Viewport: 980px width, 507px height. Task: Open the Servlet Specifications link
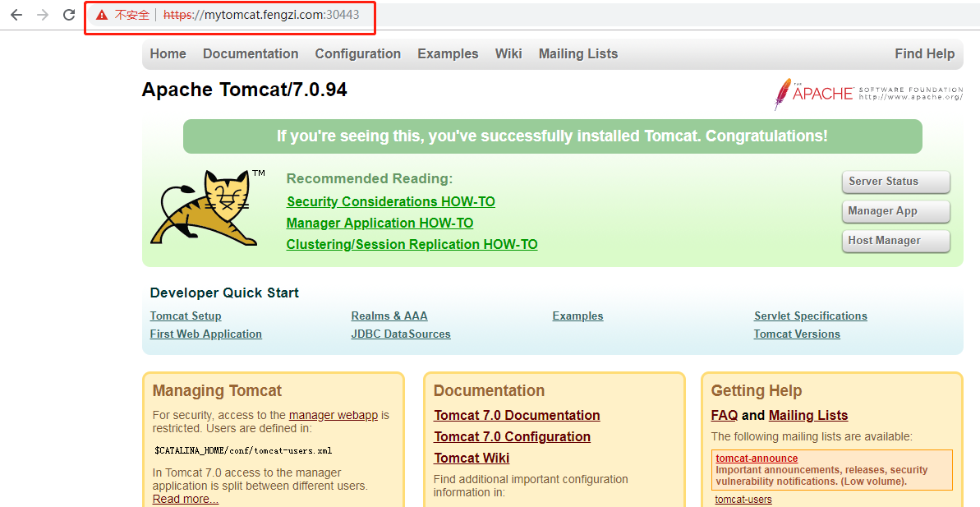811,316
